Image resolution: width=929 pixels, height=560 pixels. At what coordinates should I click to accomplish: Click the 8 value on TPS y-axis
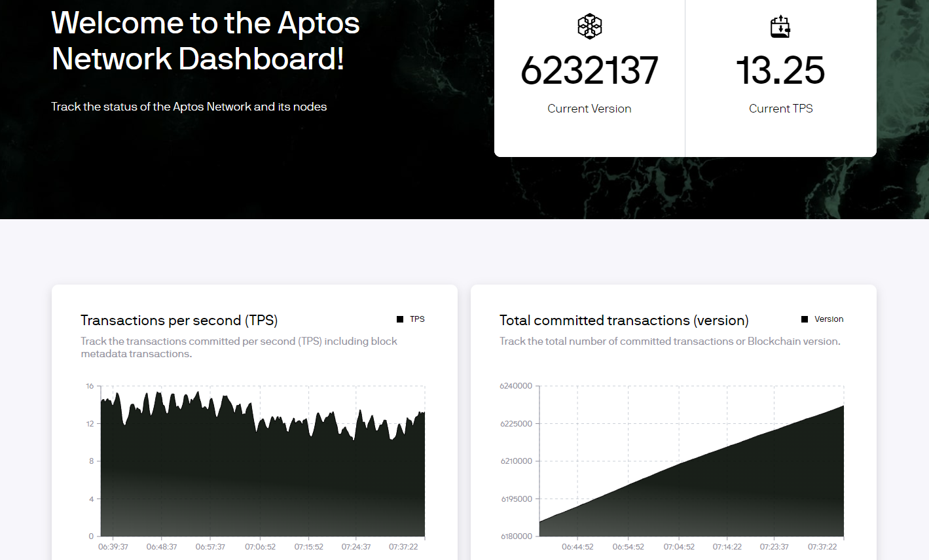[x=92, y=461]
